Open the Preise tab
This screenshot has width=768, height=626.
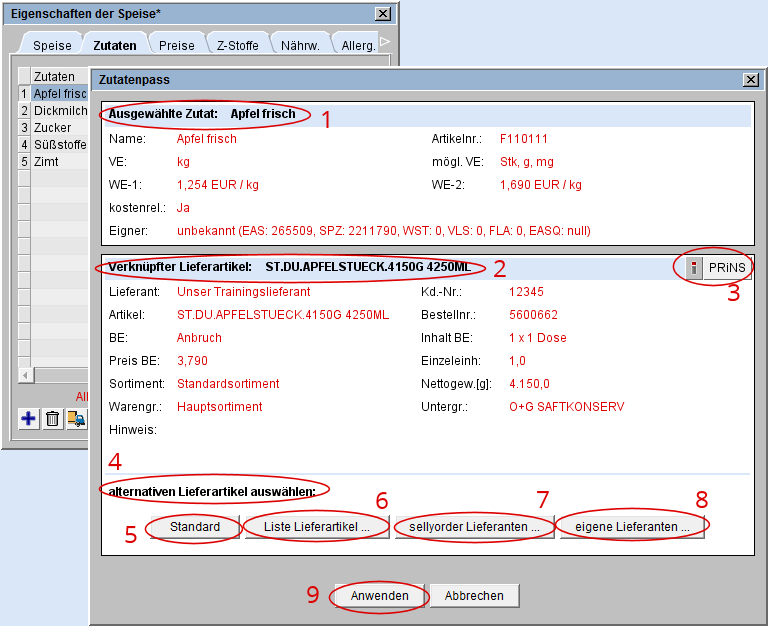(x=177, y=46)
